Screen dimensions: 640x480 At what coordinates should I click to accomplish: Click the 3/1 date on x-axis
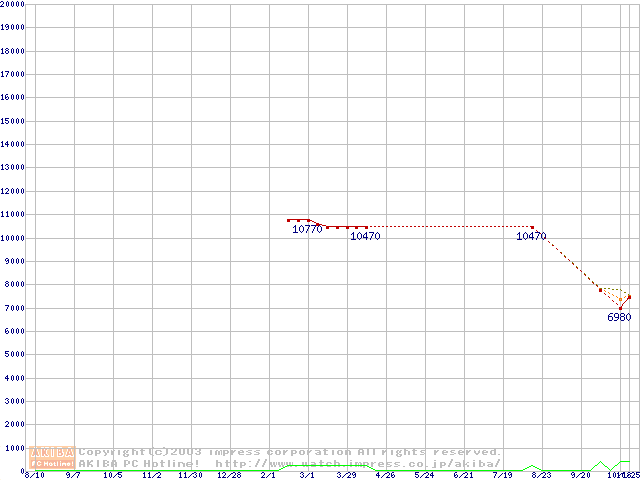coord(307,475)
